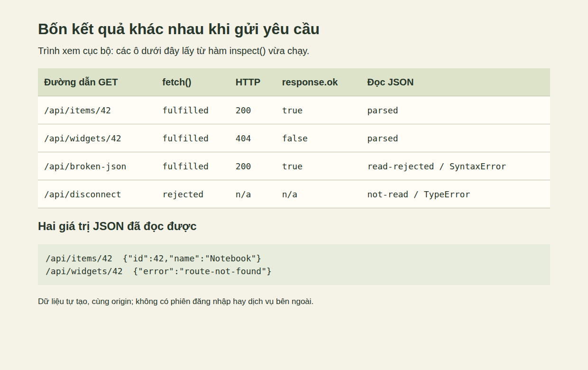The image size is (588, 370).
Task: Click fetch() cell "fulfilled" in the /api/items/42 row
Action: (193, 110)
